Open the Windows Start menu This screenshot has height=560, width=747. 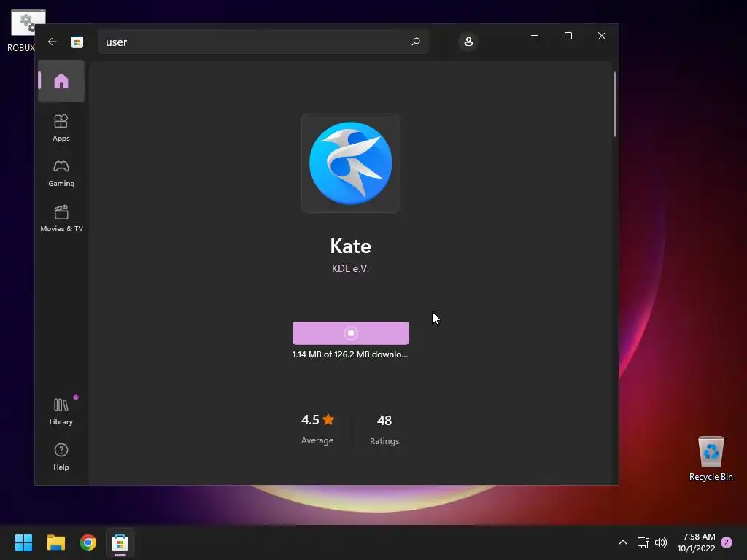click(23, 542)
